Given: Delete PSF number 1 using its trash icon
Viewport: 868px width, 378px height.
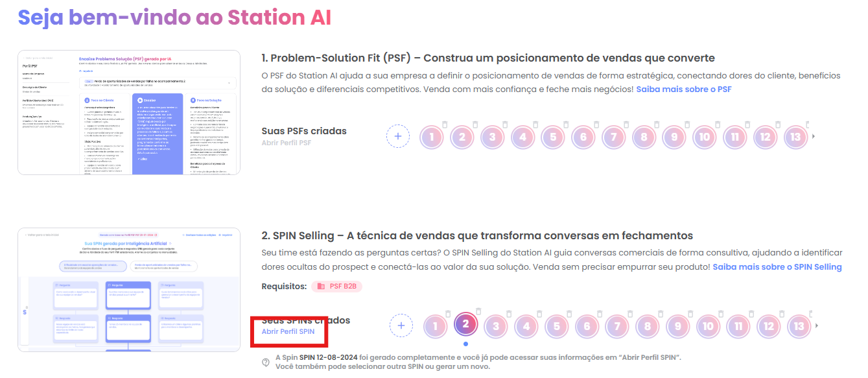Looking at the screenshot, I should pyautogui.click(x=446, y=124).
